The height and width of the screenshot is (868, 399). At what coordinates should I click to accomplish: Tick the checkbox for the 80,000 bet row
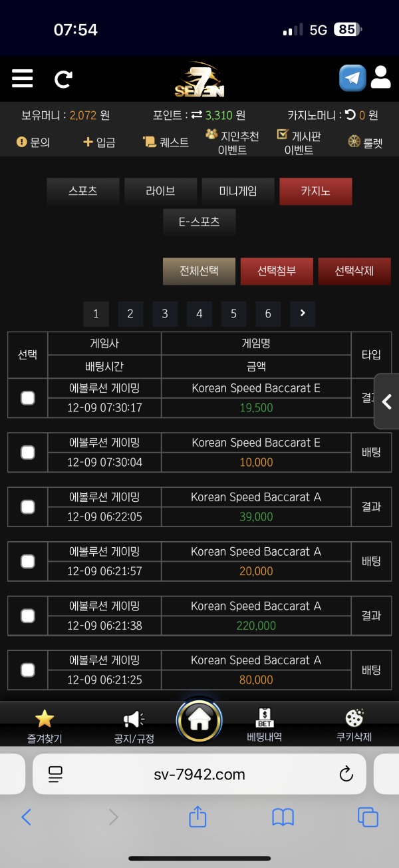(28, 670)
